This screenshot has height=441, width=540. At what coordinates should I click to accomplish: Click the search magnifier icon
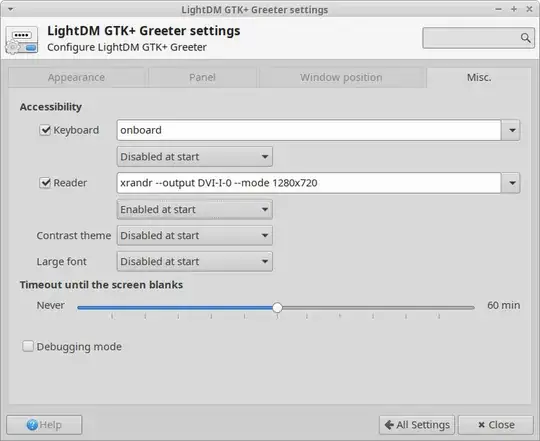525,38
